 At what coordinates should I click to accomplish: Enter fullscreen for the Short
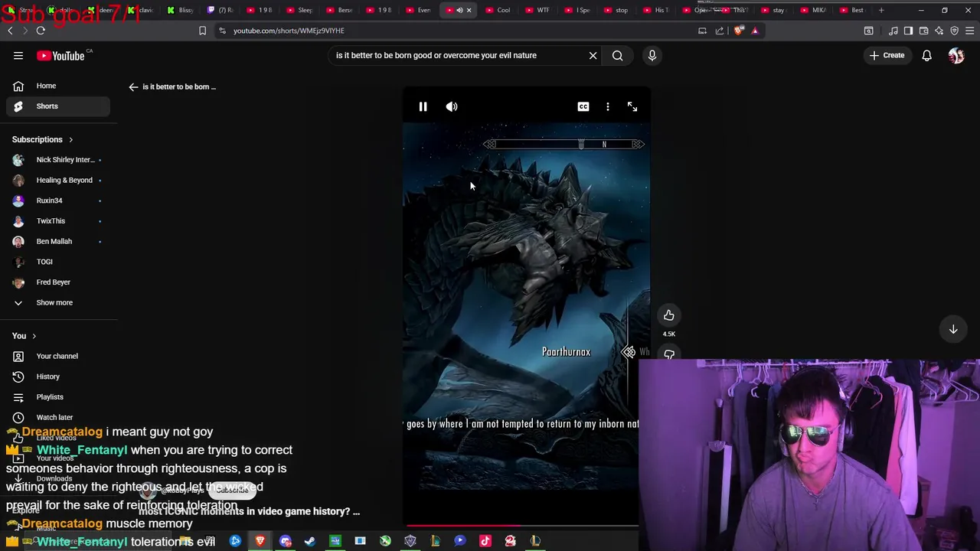click(632, 106)
